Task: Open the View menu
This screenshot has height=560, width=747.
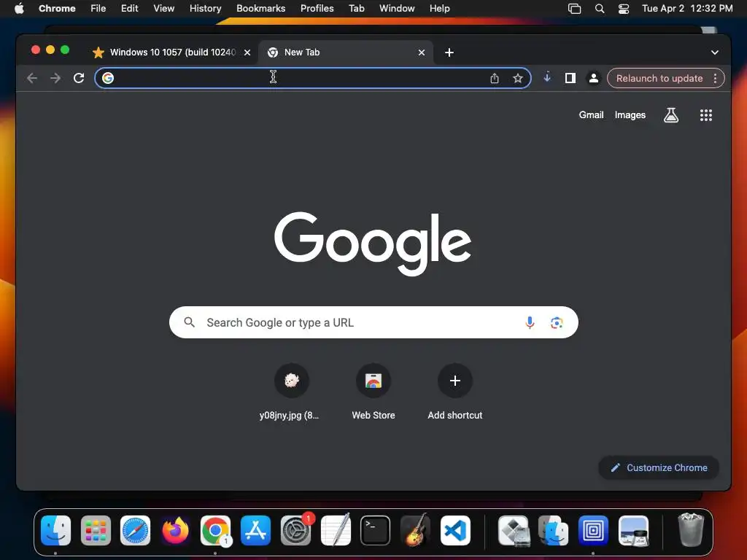Action: [163, 9]
